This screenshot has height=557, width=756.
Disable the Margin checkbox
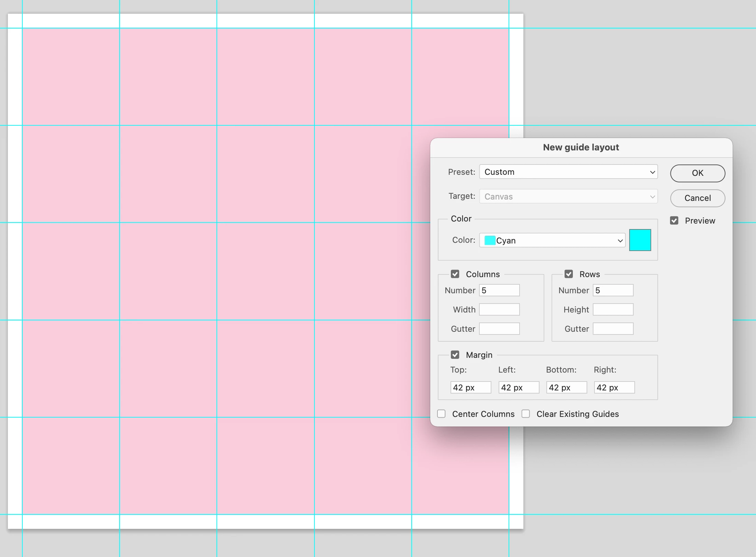pyautogui.click(x=455, y=355)
